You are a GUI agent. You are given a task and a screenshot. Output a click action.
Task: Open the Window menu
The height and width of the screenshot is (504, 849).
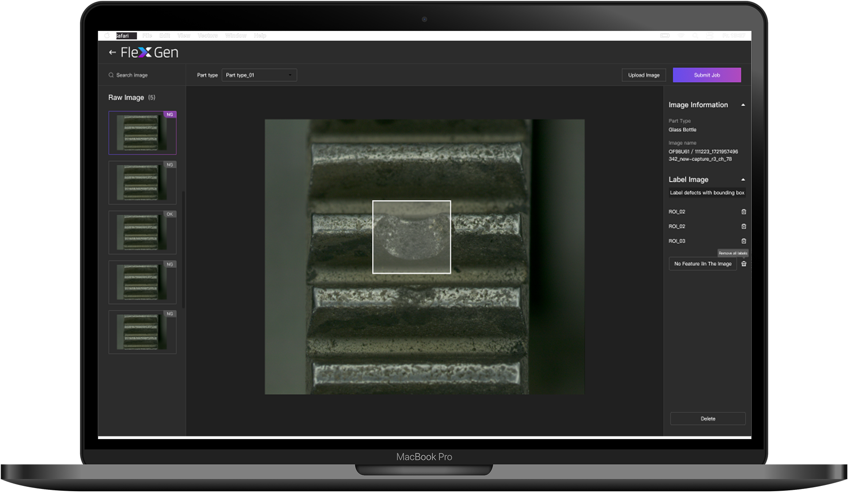(236, 35)
